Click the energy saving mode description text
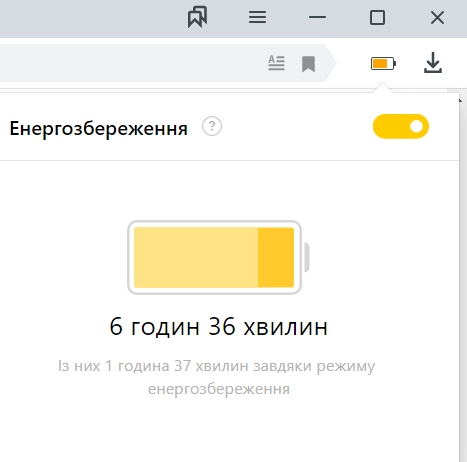Image resolution: width=467 pixels, height=462 pixels. point(217,377)
